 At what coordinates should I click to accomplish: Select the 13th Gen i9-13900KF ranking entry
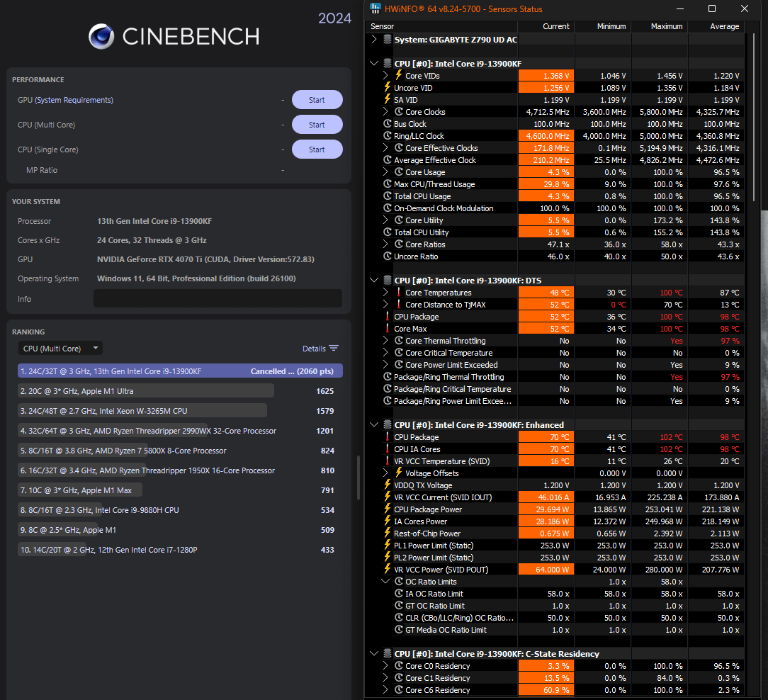pyautogui.click(x=180, y=371)
